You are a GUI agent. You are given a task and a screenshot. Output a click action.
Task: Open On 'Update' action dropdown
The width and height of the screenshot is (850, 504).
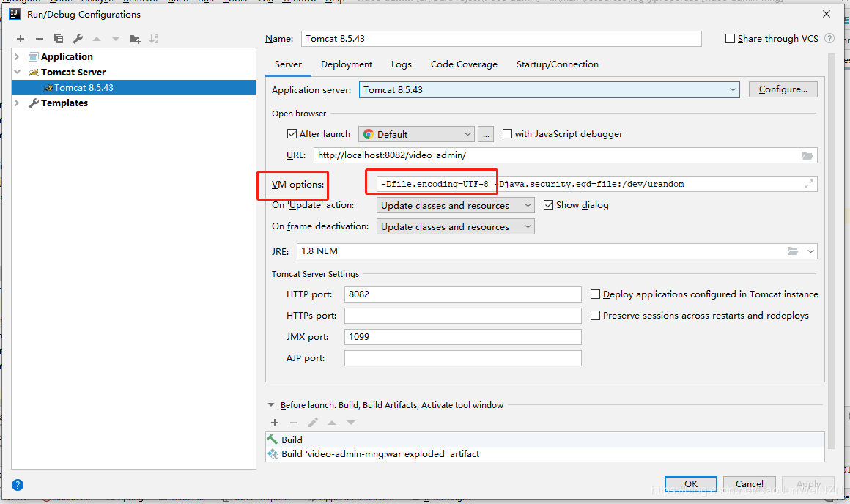455,205
